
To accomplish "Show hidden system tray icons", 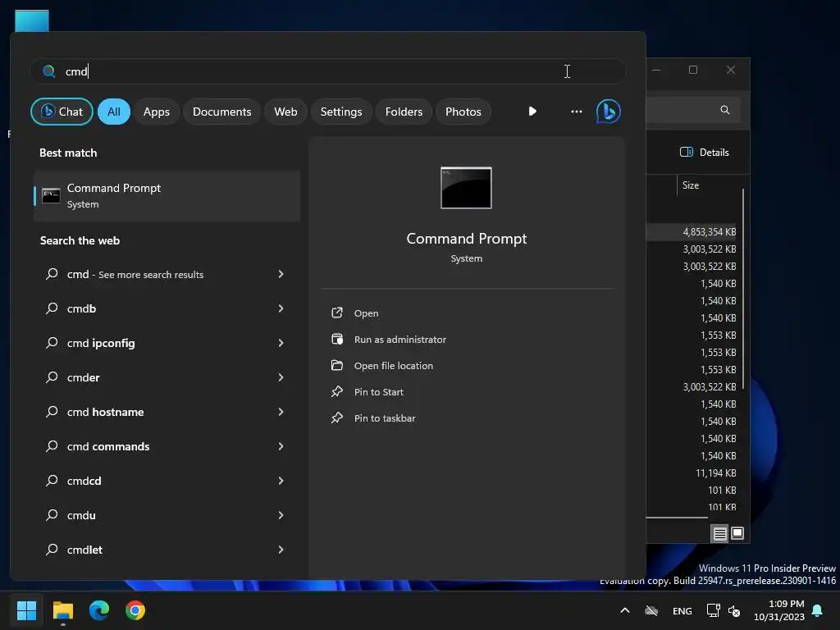I will (624, 610).
